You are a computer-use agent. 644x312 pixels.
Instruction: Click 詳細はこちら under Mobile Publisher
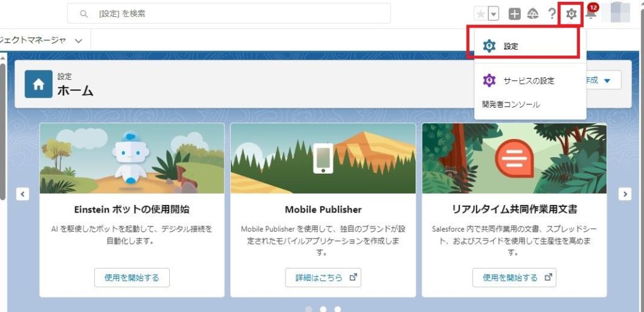[x=323, y=277]
